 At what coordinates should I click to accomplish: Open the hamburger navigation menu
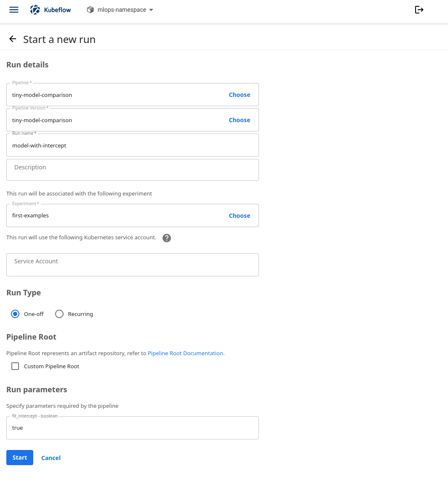[14, 10]
